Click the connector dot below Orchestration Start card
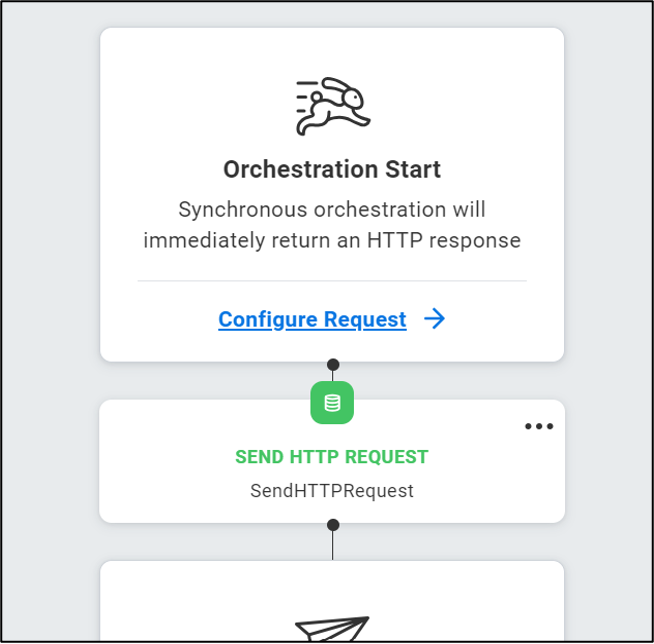The image size is (654, 644). (x=333, y=365)
